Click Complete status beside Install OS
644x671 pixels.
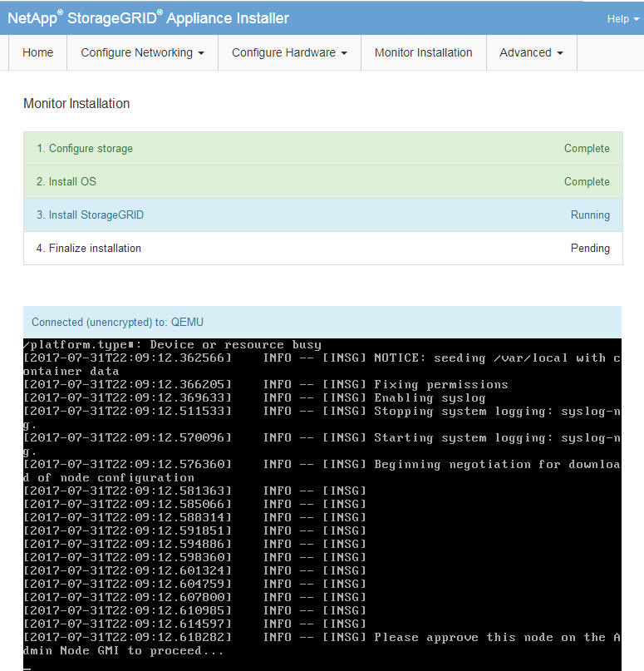[x=586, y=182]
